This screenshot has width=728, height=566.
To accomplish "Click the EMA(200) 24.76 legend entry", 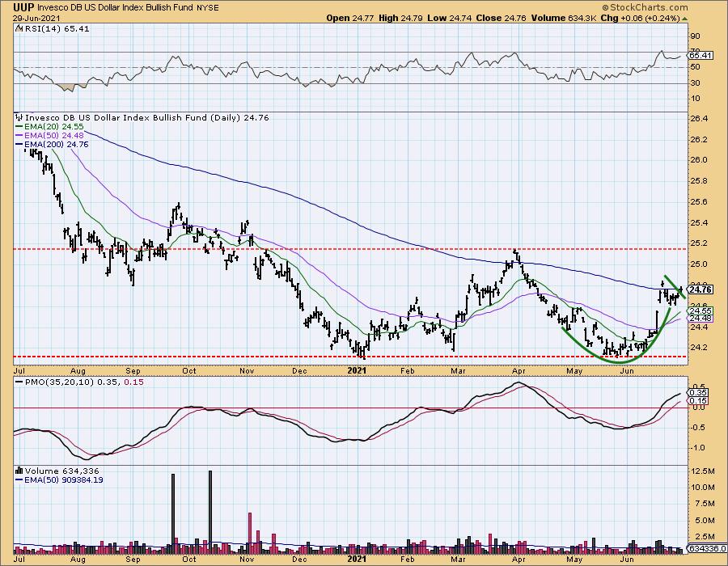I will 56,145.
